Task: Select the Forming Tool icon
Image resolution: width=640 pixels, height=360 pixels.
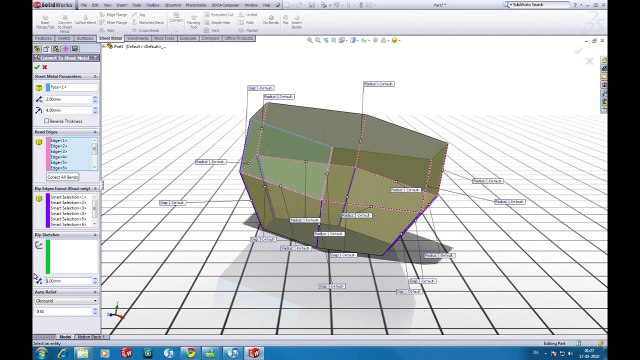Action: [x=193, y=22]
